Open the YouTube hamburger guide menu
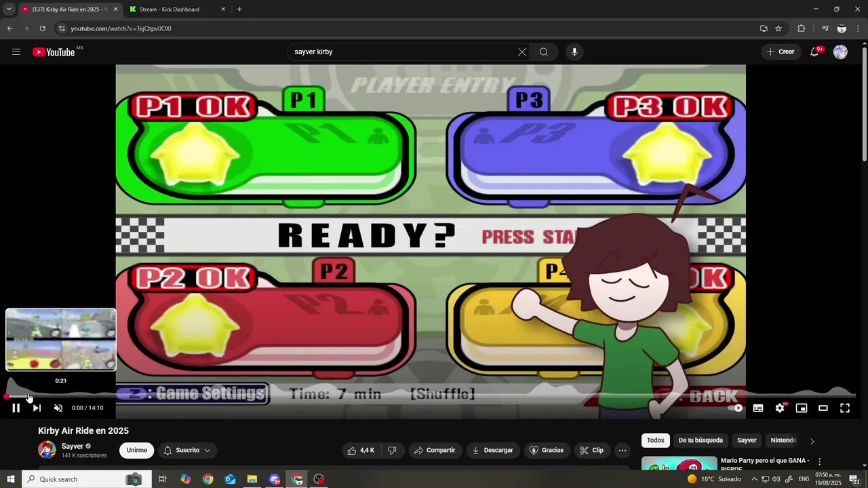 point(16,52)
